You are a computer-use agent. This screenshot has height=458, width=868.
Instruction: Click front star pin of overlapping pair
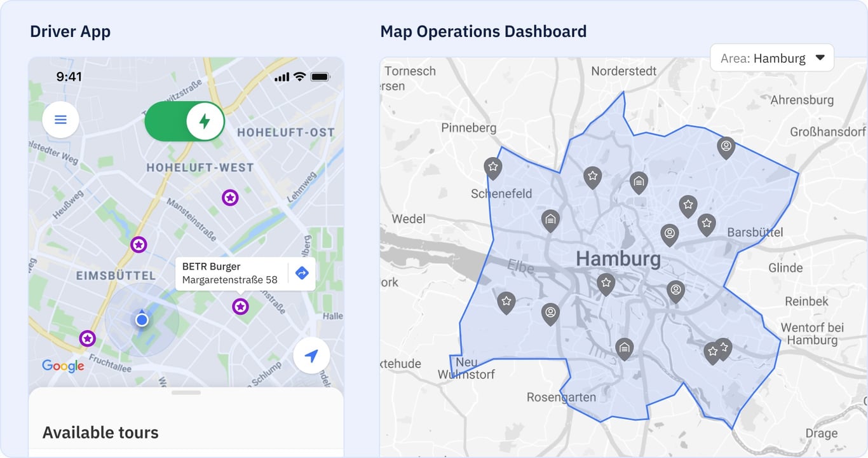(712, 353)
